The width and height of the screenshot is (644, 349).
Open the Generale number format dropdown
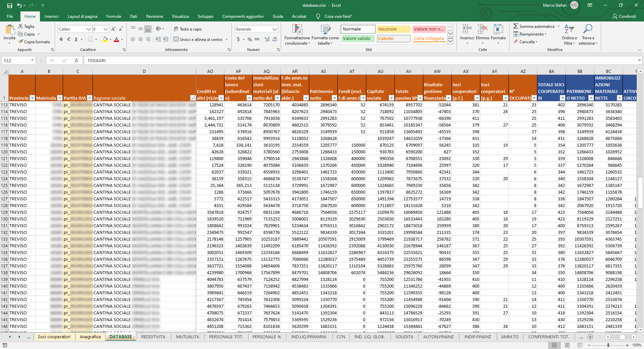pyautogui.click(x=275, y=29)
